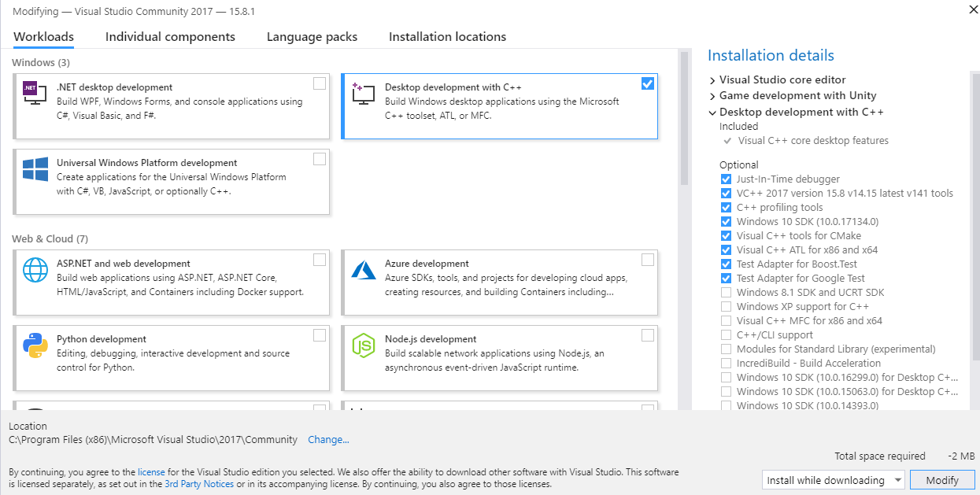Screen dimensions: 980x495
Task: Check Visual C++ MFC for x86 and x64
Action: coord(726,321)
